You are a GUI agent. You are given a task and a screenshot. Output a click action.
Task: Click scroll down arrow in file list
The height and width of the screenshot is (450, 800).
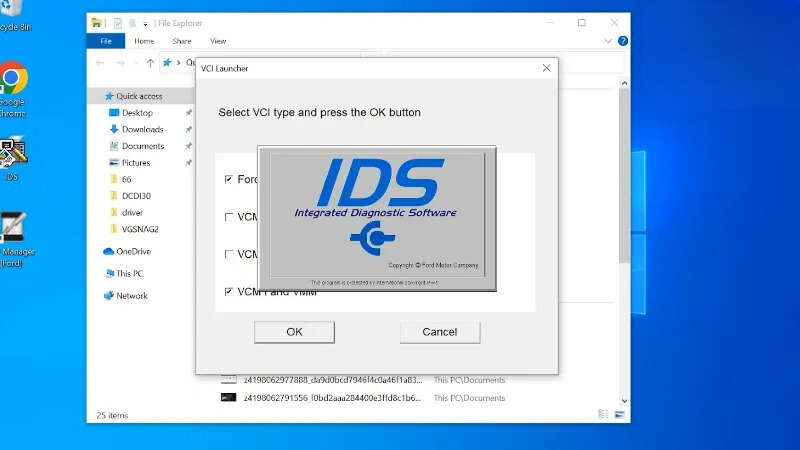[624, 401]
